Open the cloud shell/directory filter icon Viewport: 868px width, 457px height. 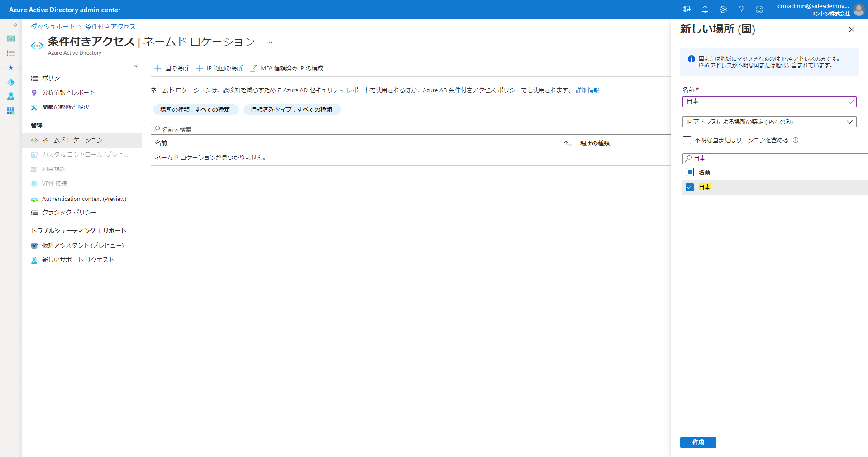pos(687,10)
